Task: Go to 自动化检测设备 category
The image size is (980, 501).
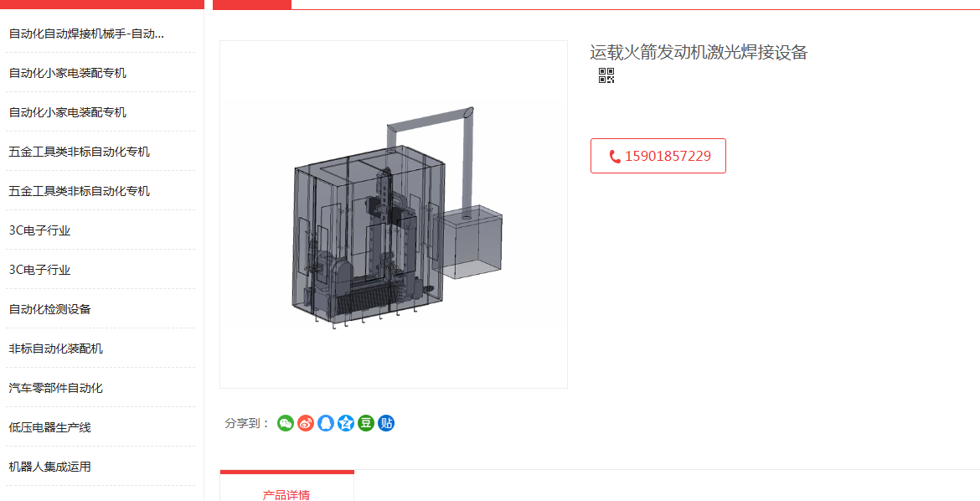Action: tap(50, 310)
